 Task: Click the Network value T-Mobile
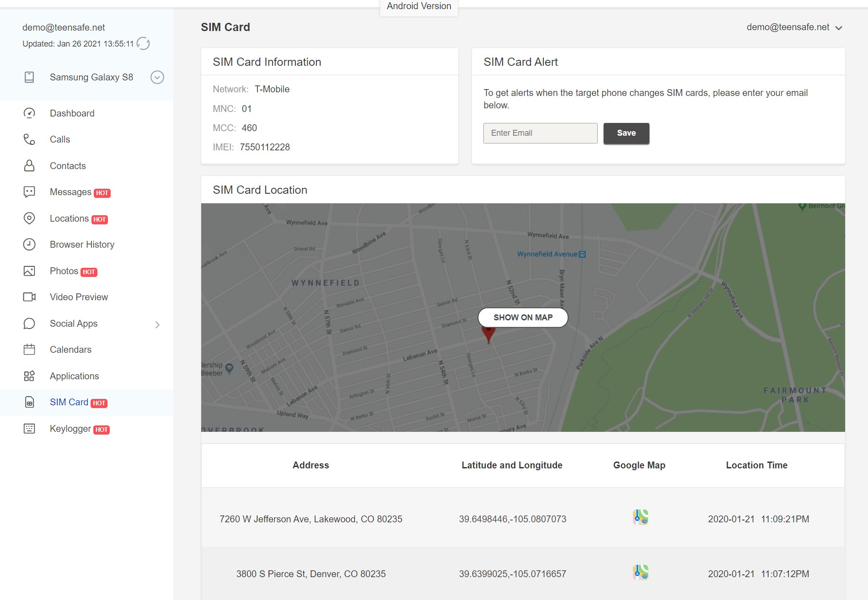[x=272, y=89]
